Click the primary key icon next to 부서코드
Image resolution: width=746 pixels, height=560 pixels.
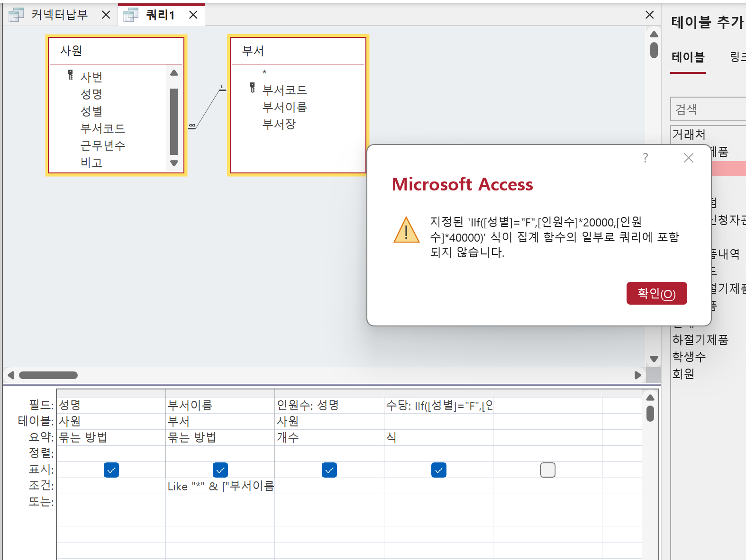pos(252,88)
